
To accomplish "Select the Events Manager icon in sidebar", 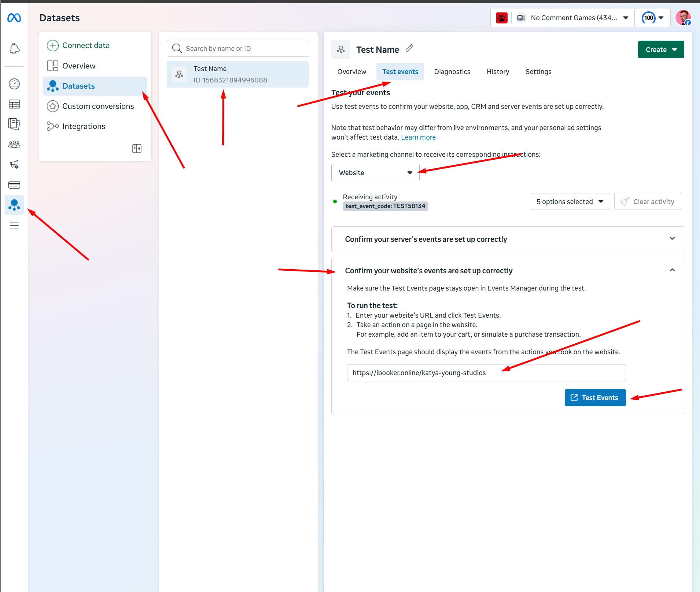I will click(x=14, y=205).
